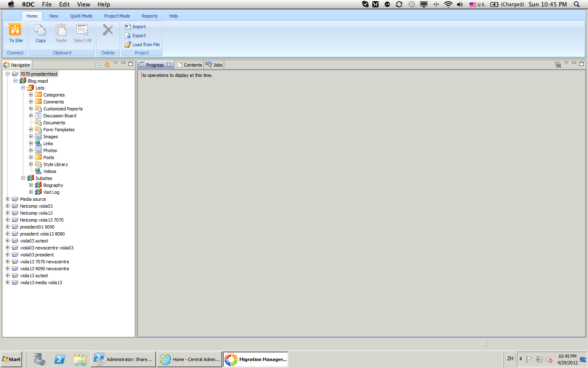
Task: Click Link with Editor arrows icon in Navigator
Action: (x=107, y=65)
